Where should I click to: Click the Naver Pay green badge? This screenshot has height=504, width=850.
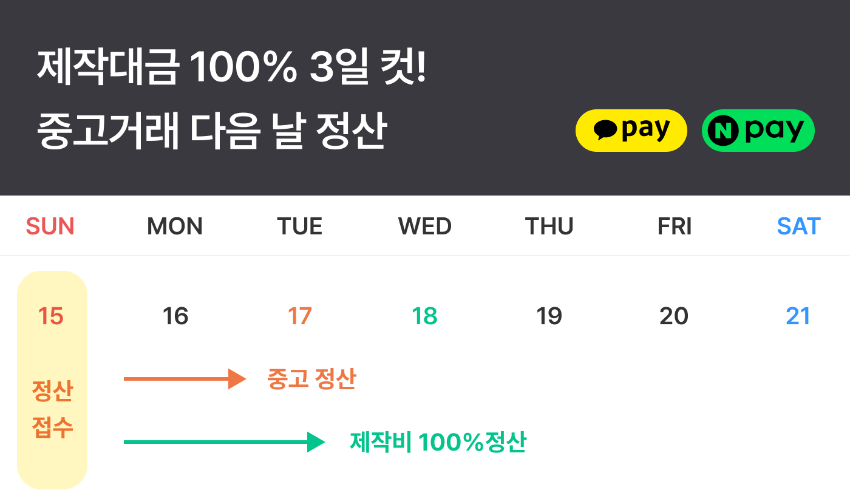click(758, 131)
